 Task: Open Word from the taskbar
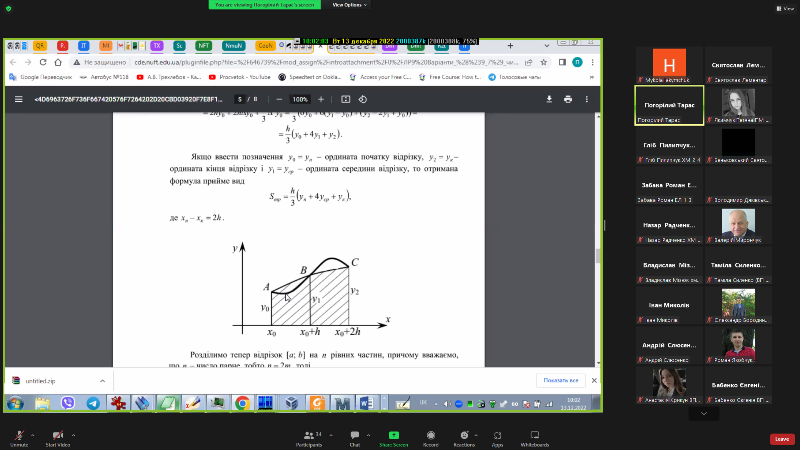(x=366, y=404)
